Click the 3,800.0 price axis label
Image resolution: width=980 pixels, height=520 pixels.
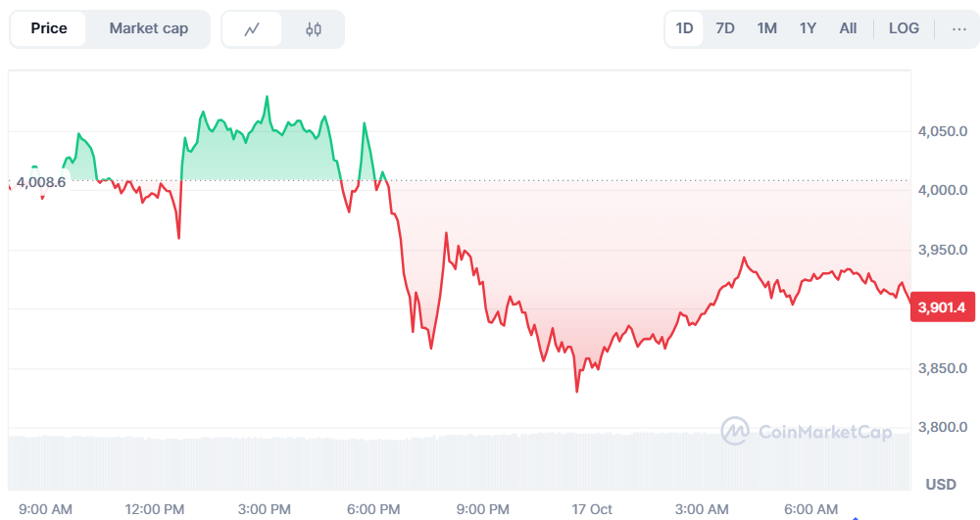pos(941,428)
